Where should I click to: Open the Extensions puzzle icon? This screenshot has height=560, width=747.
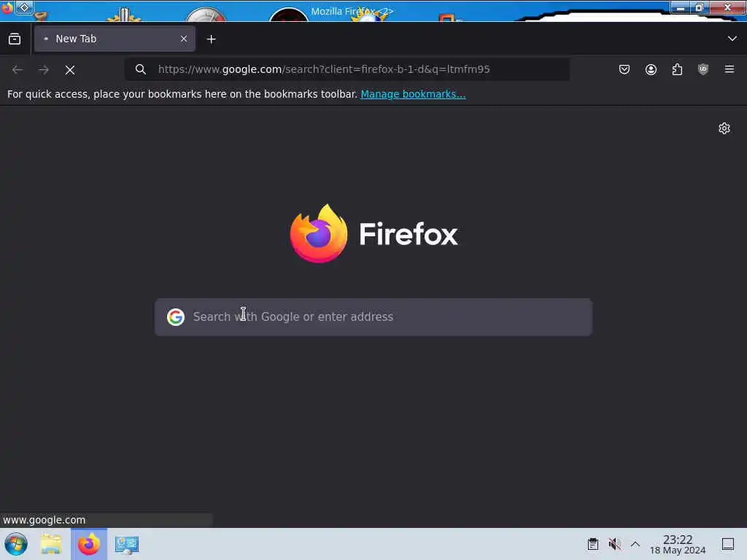(x=677, y=69)
